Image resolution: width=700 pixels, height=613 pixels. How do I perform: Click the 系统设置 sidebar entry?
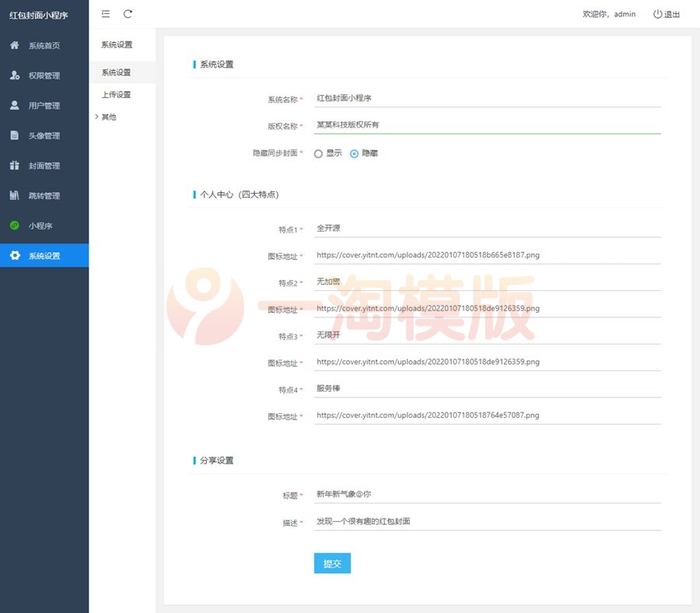44,254
